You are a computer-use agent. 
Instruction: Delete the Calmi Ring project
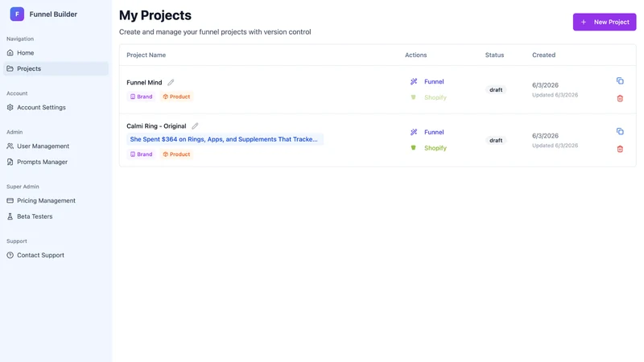620,149
